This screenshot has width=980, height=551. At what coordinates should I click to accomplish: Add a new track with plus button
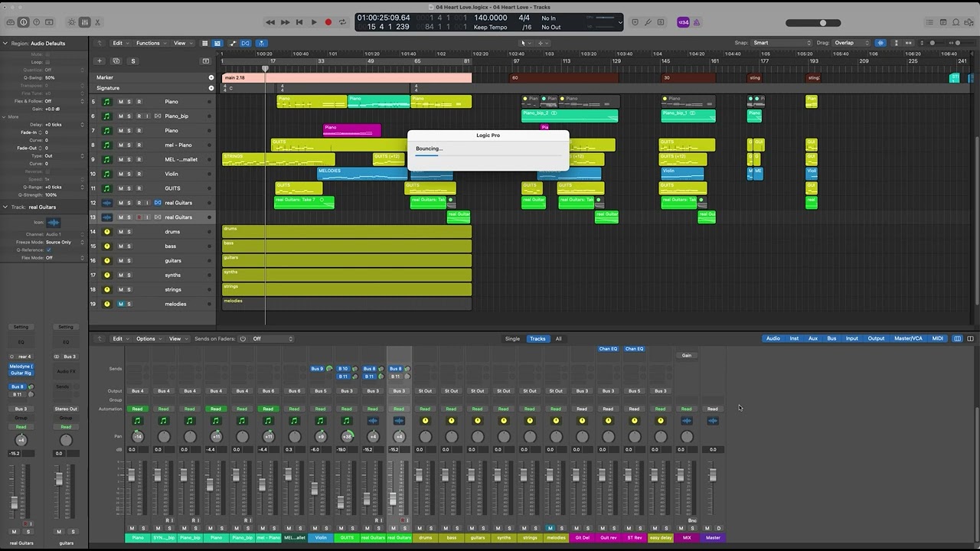[99, 60]
